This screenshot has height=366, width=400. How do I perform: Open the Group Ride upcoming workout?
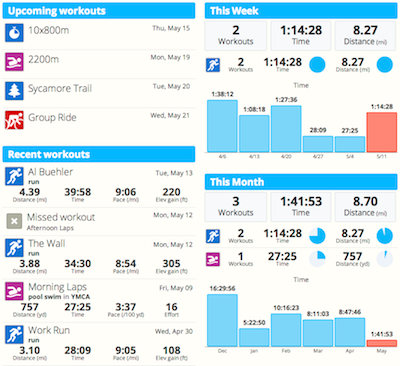tap(52, 117)
